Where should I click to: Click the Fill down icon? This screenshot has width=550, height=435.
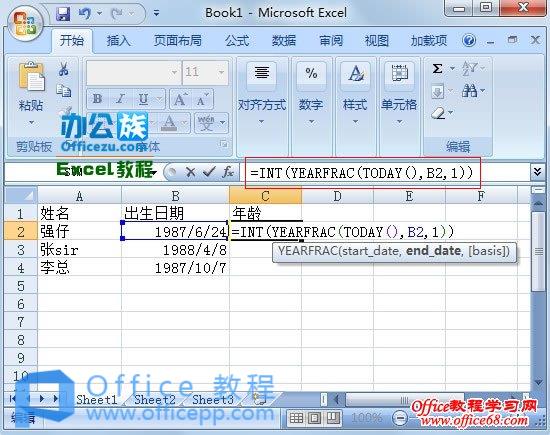(x=437, y=92)
